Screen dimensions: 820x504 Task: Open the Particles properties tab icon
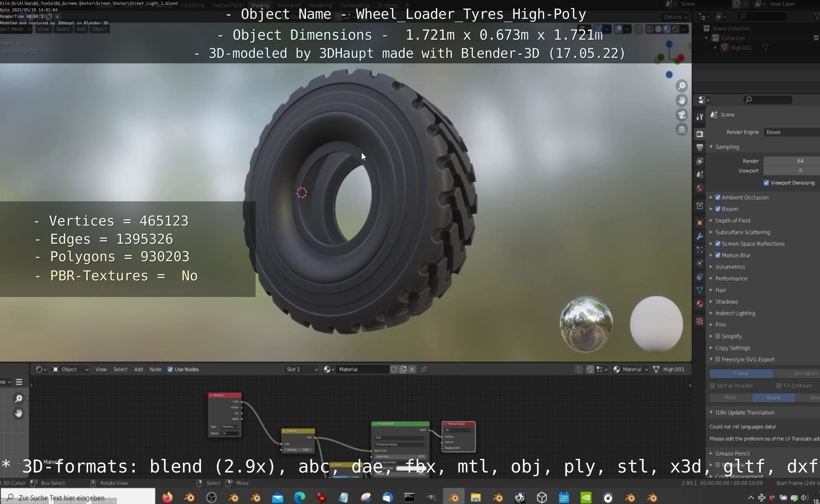point(700,250)
